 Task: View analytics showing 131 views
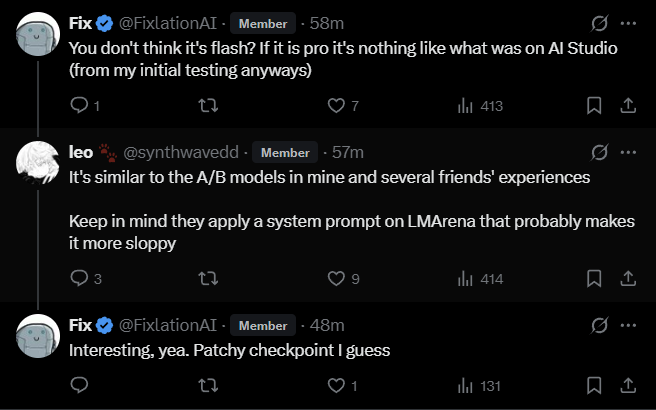(480, 385)
